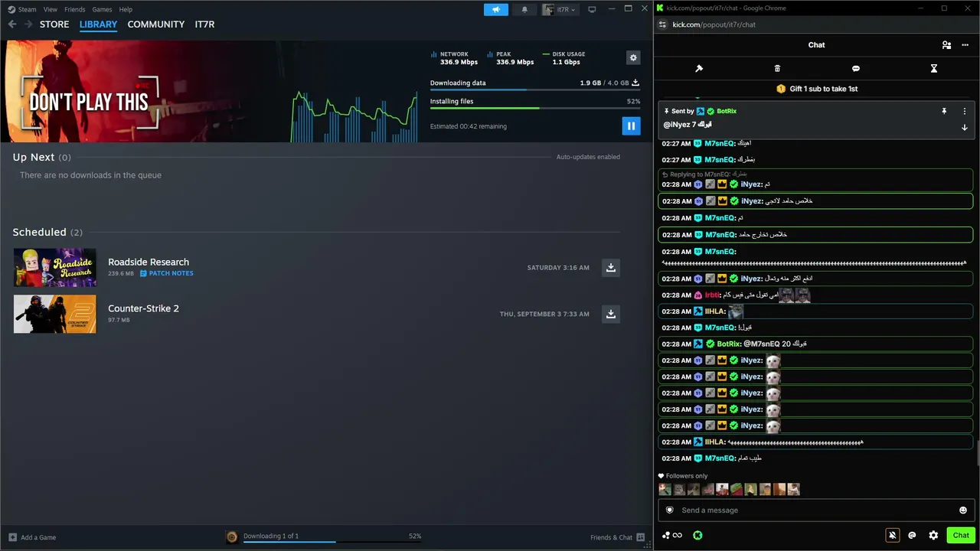Open the Kick chat moderation hammer tool
This screenshot has width=980, height=551.
[x=699, y=68]
